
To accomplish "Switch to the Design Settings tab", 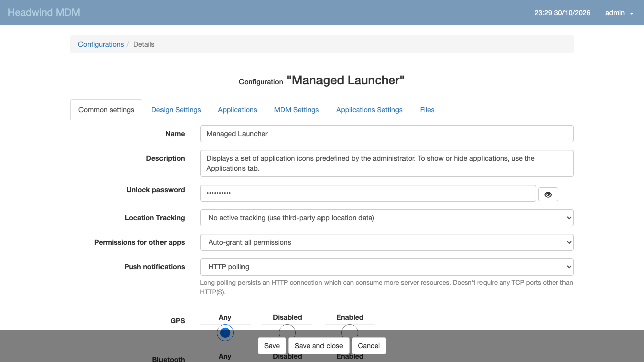I will tap(176, 110).
